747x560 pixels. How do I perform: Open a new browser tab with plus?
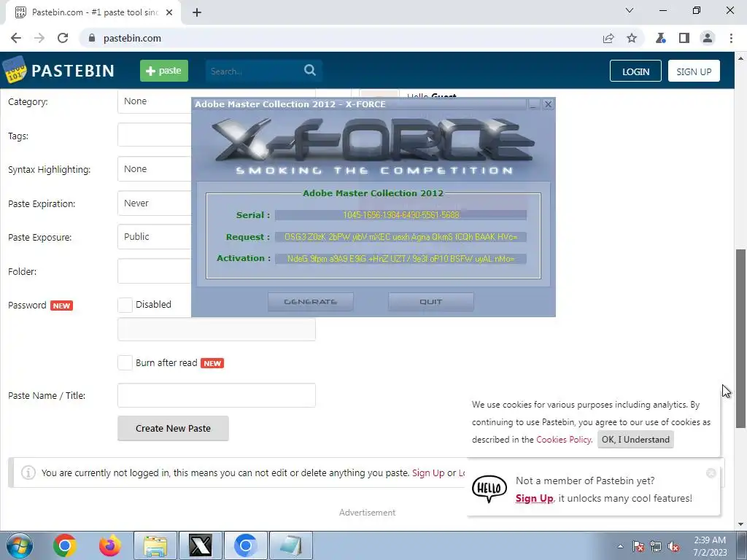click(x=197, y=12)
